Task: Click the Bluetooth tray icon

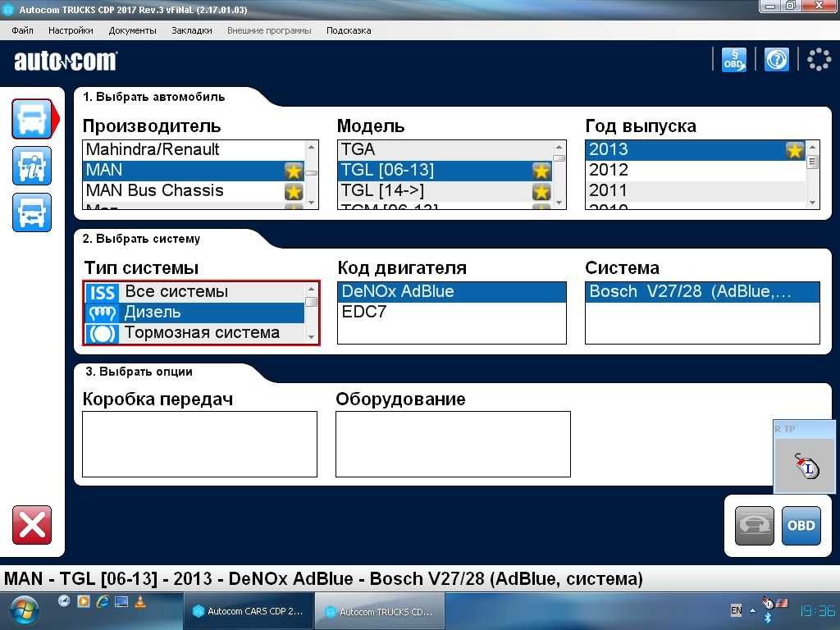Action: tap(768, 619)
